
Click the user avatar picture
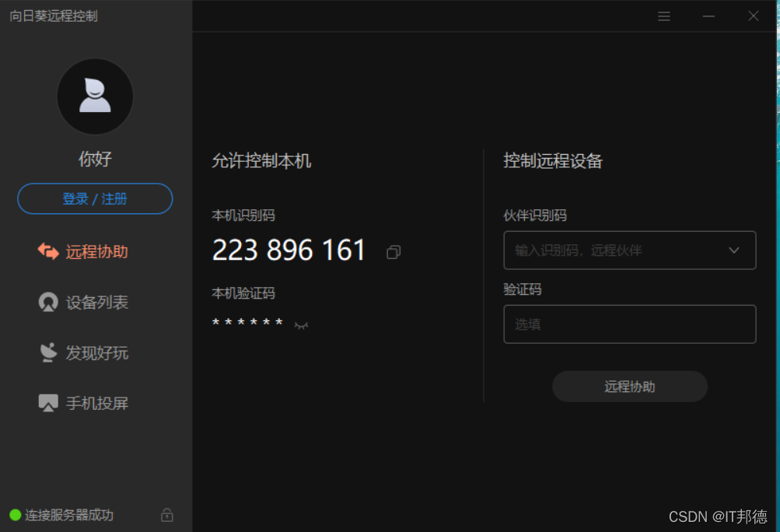tap(95, 96)
